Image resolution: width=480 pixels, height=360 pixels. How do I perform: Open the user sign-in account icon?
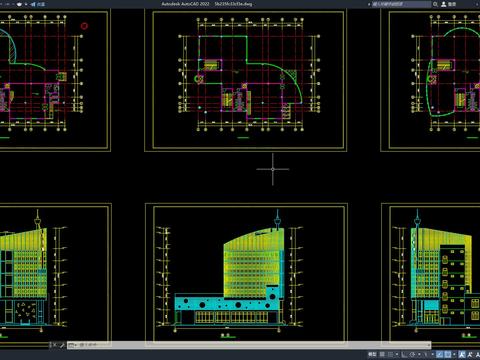[x=444, y=4]
